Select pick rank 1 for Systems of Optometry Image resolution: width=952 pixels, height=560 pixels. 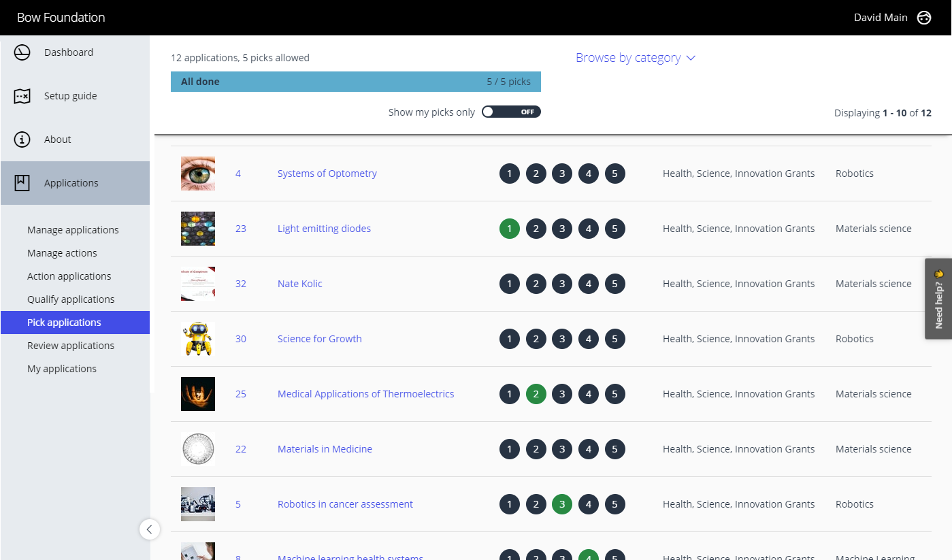[x=509, y=174]
